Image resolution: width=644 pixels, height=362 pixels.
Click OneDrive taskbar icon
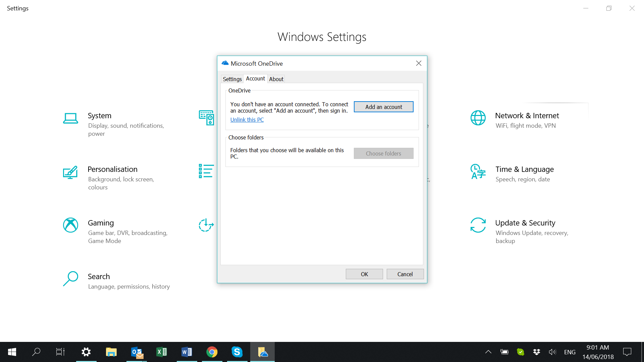pos(262,352)
